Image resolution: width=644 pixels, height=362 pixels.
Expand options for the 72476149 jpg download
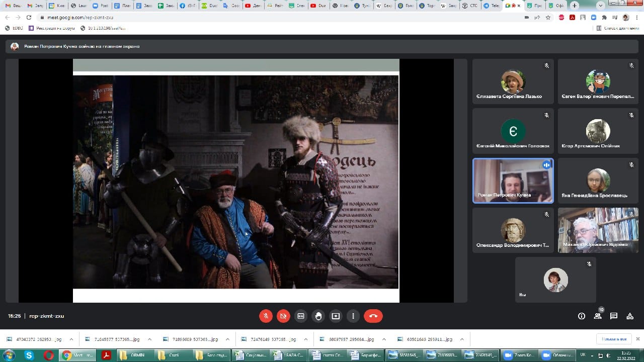[306, 339]
